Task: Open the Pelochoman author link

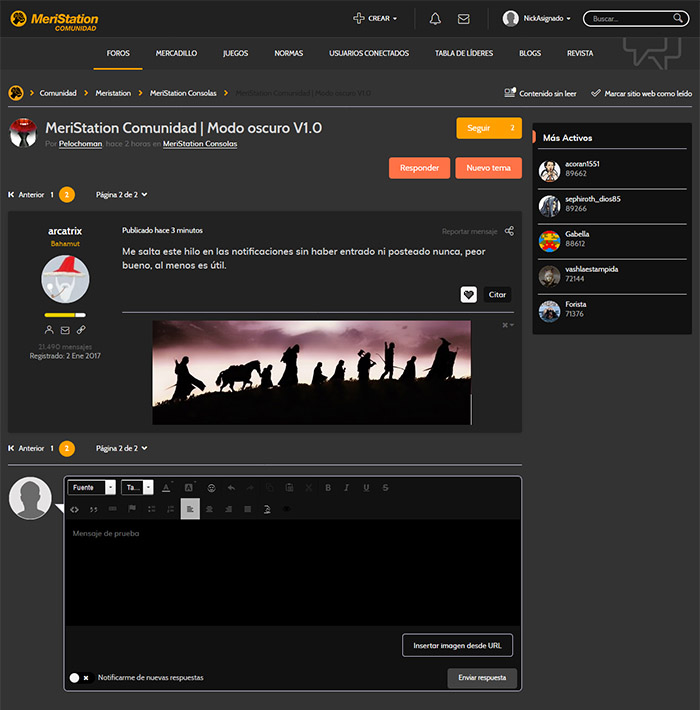Action: point(80,144)
